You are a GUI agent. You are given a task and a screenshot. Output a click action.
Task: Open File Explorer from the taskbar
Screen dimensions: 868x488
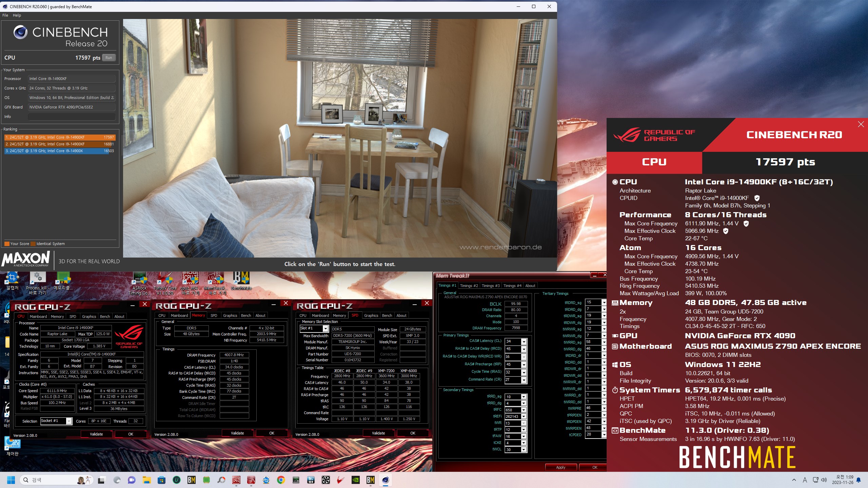146,480
